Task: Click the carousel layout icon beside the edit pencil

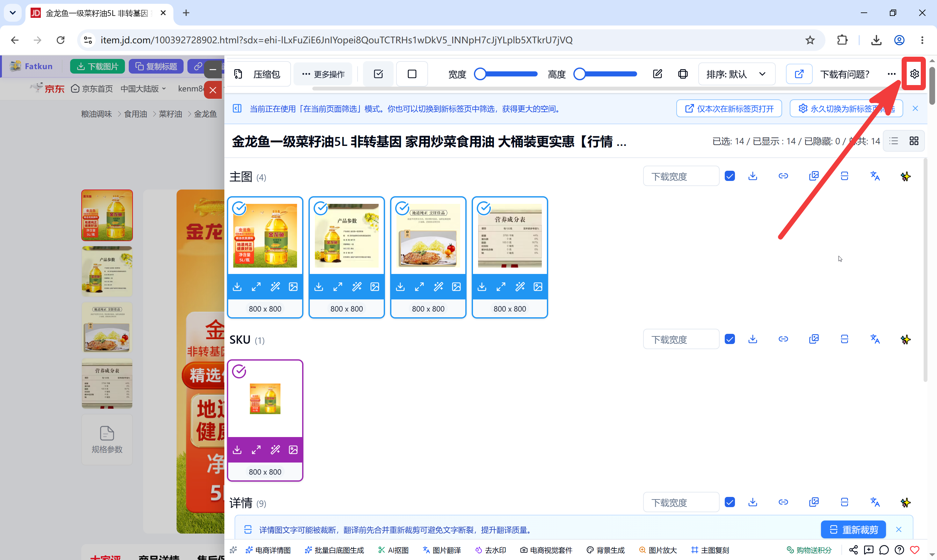Action: coord(683,74)
